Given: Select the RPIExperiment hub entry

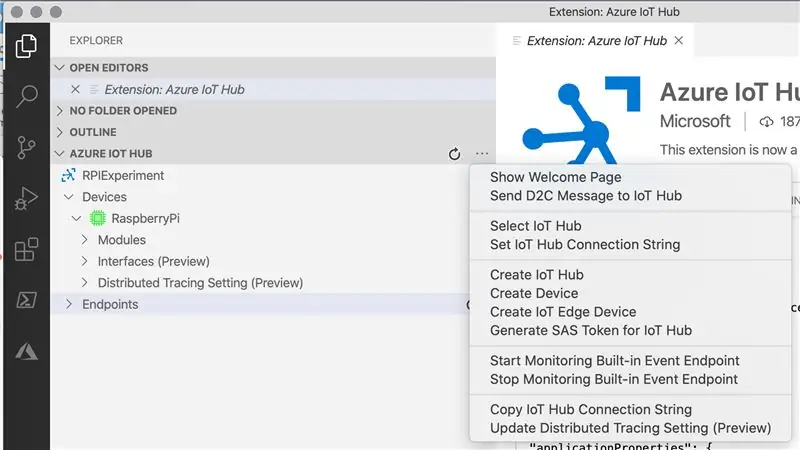Looking at the screenshot, I should pyautogui.click(x=123, y=175).
